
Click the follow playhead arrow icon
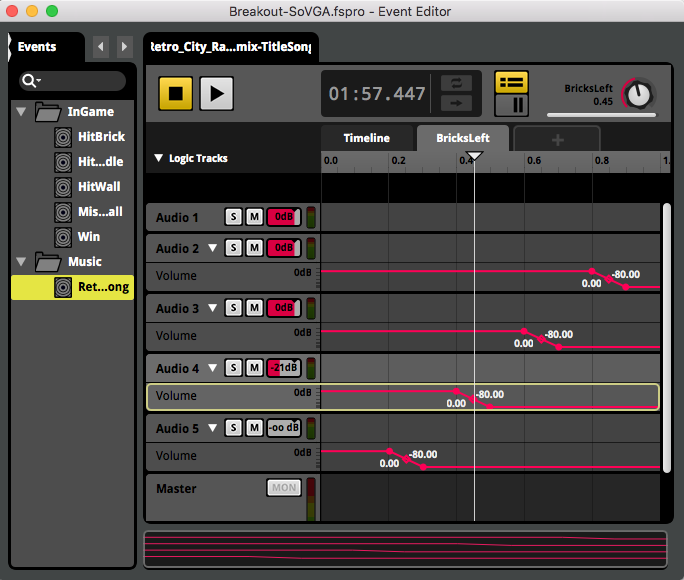click(x=456, y=103)
